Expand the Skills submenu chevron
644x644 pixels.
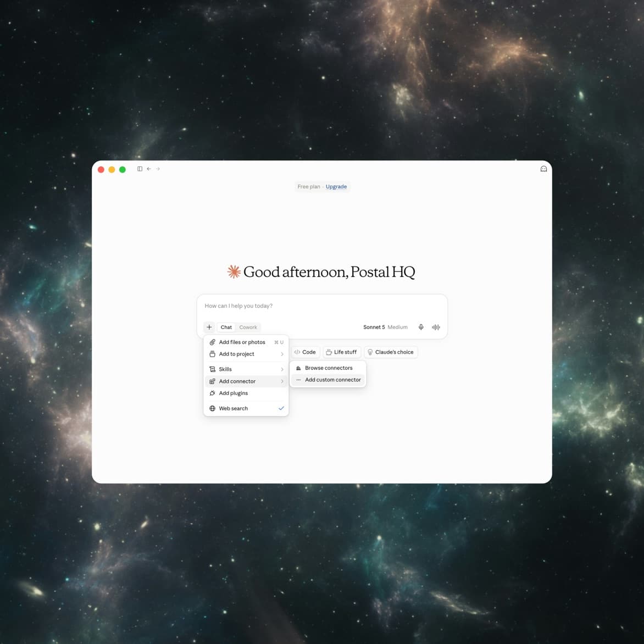[282, 369]
